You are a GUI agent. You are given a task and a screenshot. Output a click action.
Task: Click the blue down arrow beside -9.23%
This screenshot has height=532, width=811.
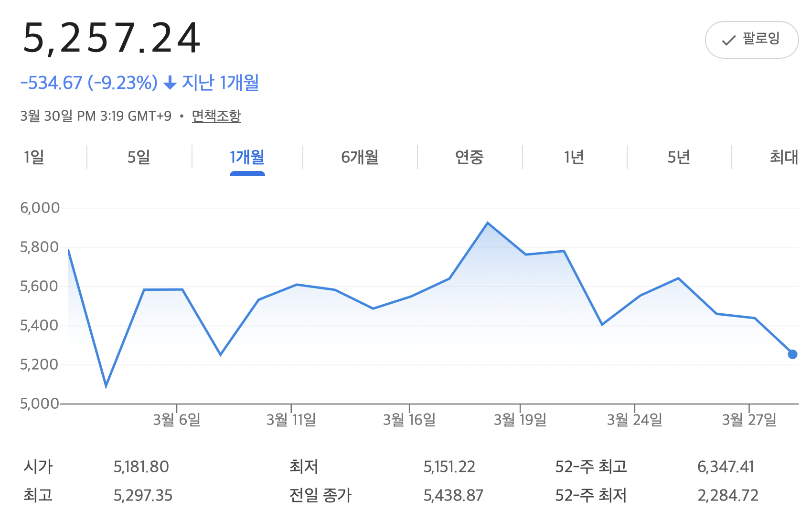[x=170, y=84]
